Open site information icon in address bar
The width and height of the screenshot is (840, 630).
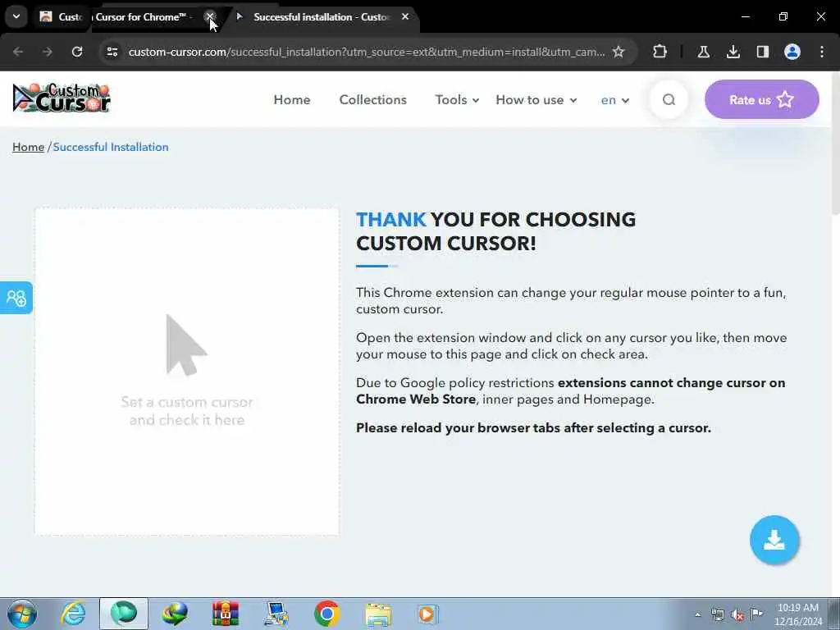(112, 52)
